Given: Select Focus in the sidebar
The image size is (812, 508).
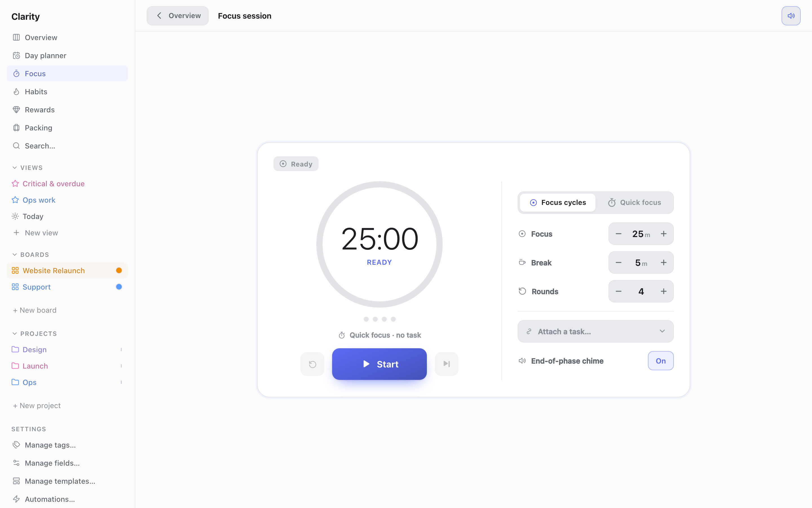Looking at the screenshot, I should pos(67,74).
